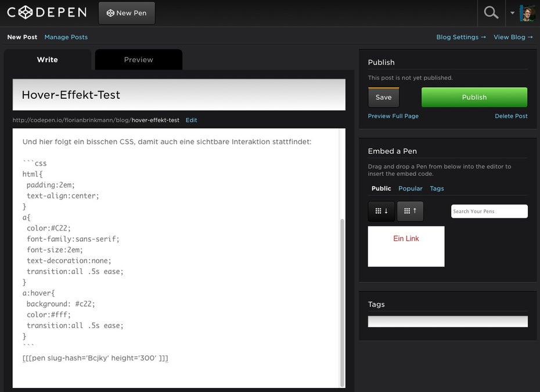Click the Tags input field

(448, 321)
